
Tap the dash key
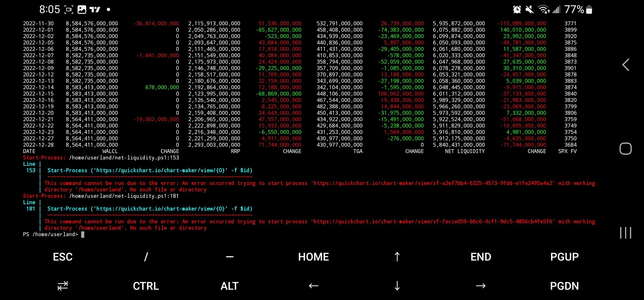coord(230,257)
